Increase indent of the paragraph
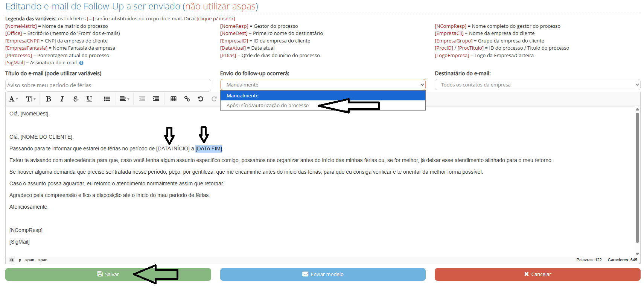This screenshot has height=294, width=644. (155, 99)
